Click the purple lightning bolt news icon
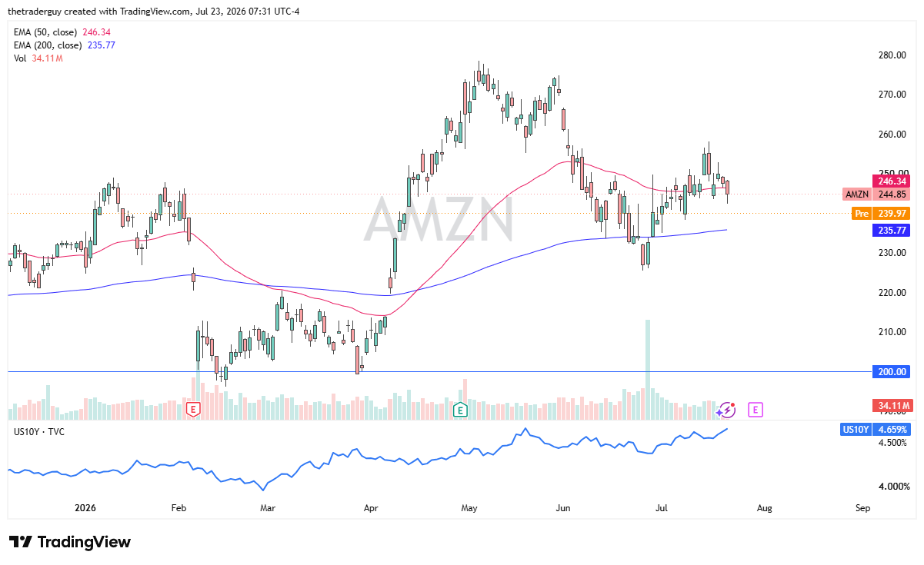Image resolution: width=924 pixels, height=565 pixels. tap(727, 410)
